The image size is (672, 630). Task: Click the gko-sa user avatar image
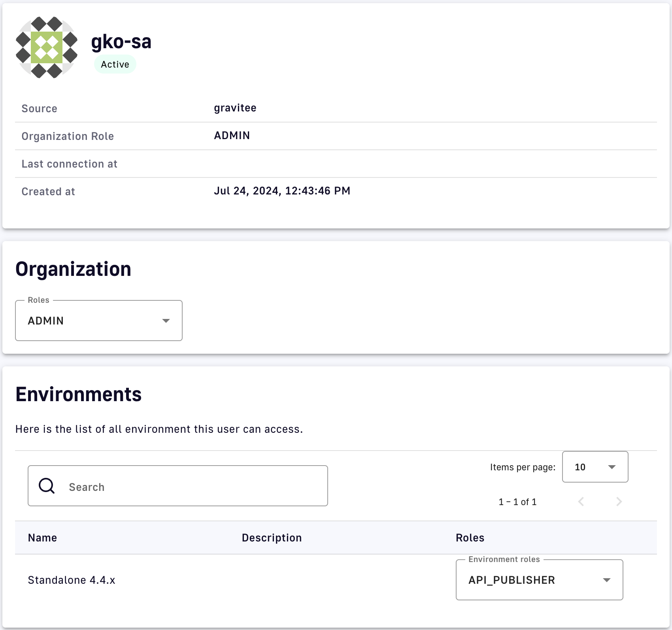(x=47, y=47)
